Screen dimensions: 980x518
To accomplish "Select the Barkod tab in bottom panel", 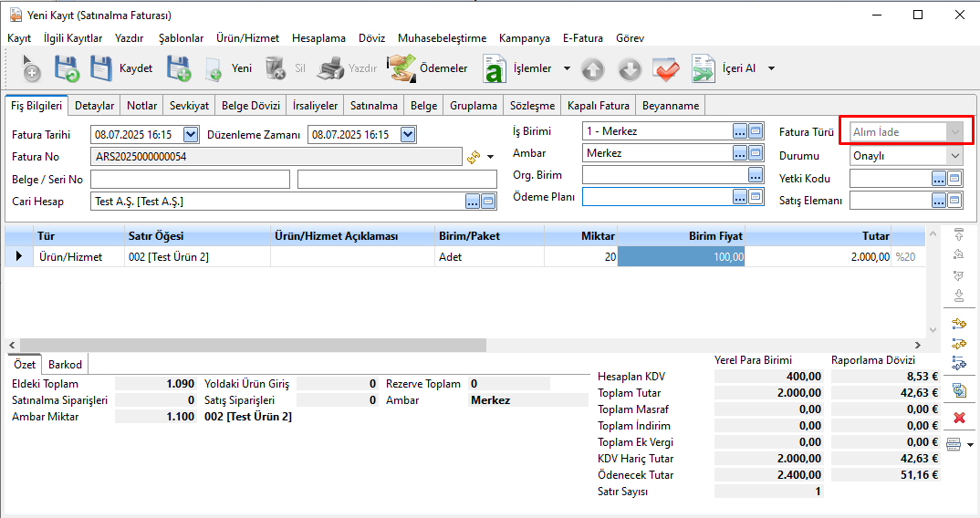I will [65, 365].
